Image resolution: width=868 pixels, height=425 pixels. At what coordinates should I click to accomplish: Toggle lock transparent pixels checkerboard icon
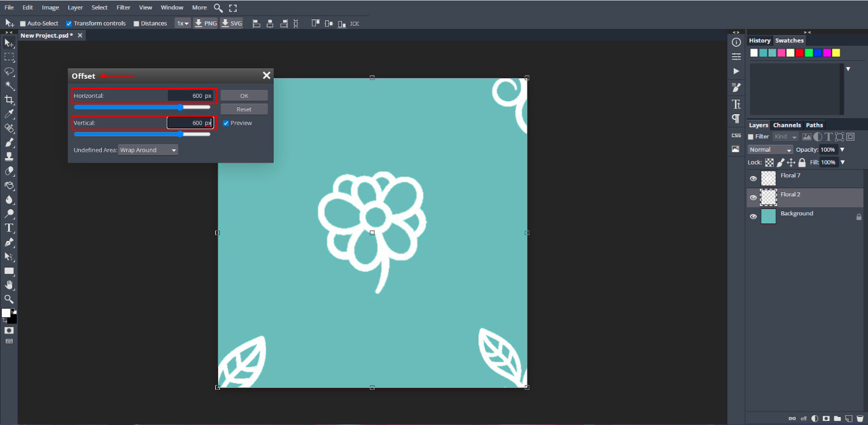(x=770, y=163)
